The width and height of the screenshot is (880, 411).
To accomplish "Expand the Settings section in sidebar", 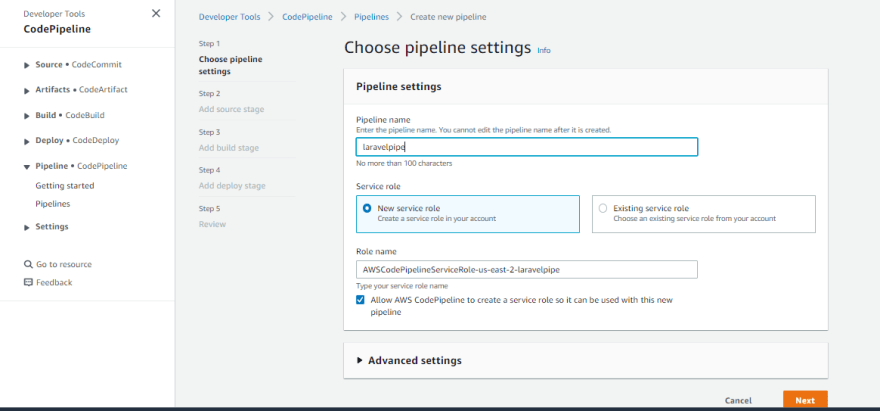I will (26, 227).
